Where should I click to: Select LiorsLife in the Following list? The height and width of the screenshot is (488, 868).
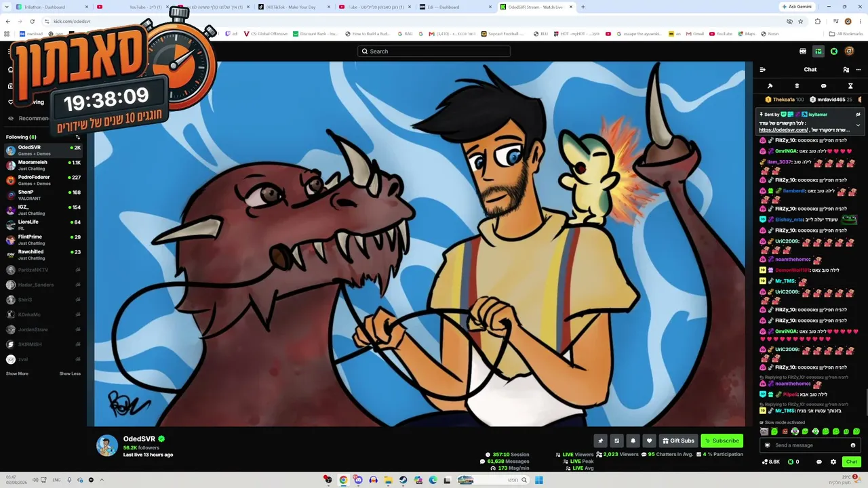[x=43, y=224]
